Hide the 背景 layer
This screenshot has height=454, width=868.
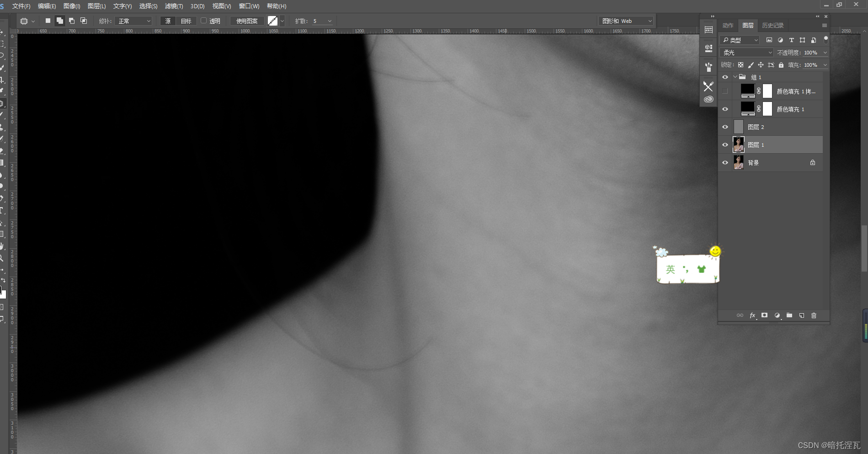point(725,163)
